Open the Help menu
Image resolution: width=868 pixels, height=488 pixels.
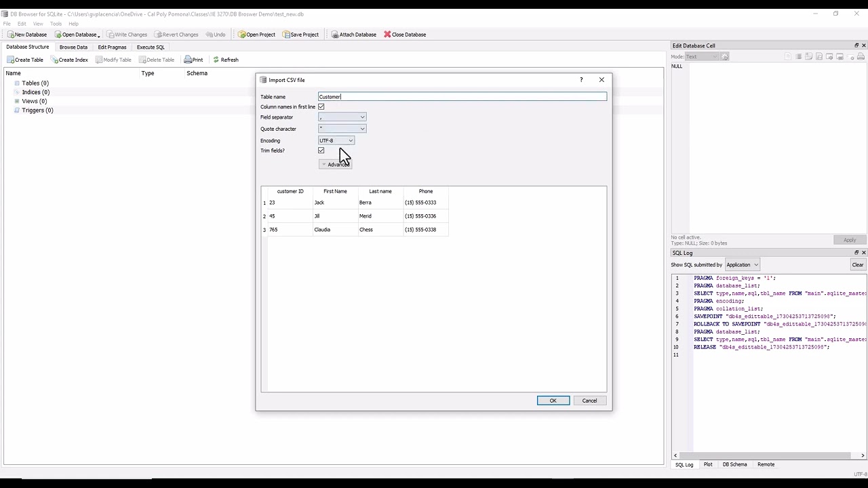pyautogui.click(x=73, y=24)
